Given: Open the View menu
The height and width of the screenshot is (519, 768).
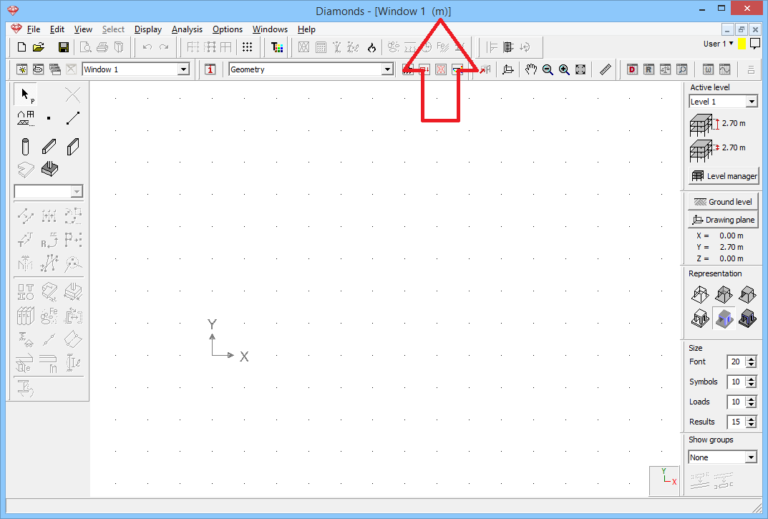Looking at the screenshot, I should click(83, 29).
